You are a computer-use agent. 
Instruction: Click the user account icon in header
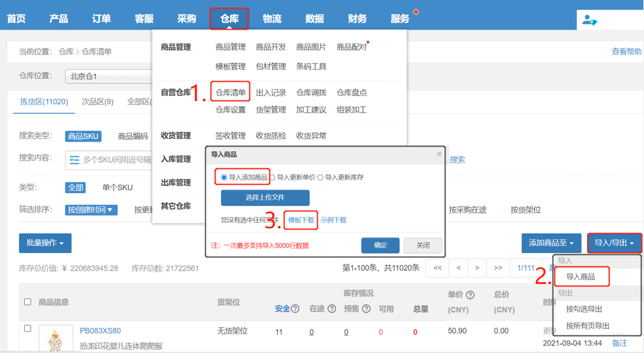[x=589, y=20]
